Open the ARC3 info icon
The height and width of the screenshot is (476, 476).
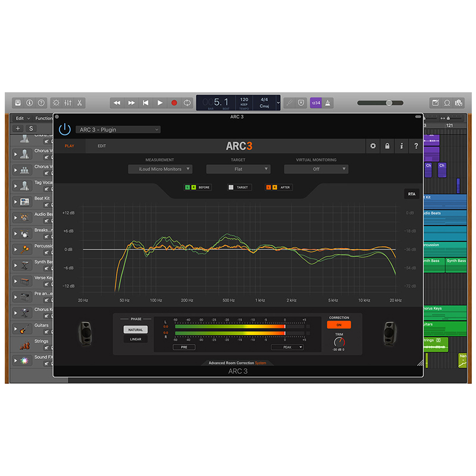401,146
